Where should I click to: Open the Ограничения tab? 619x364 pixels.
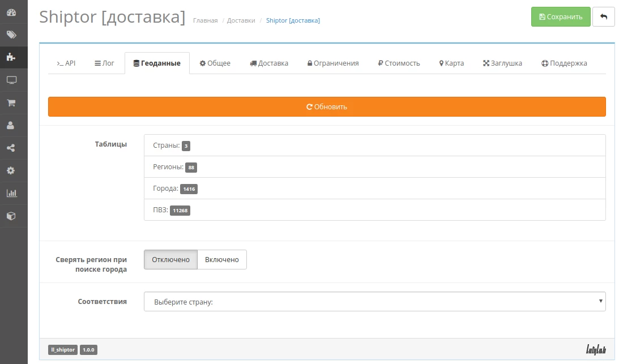(x=333, y=63)
